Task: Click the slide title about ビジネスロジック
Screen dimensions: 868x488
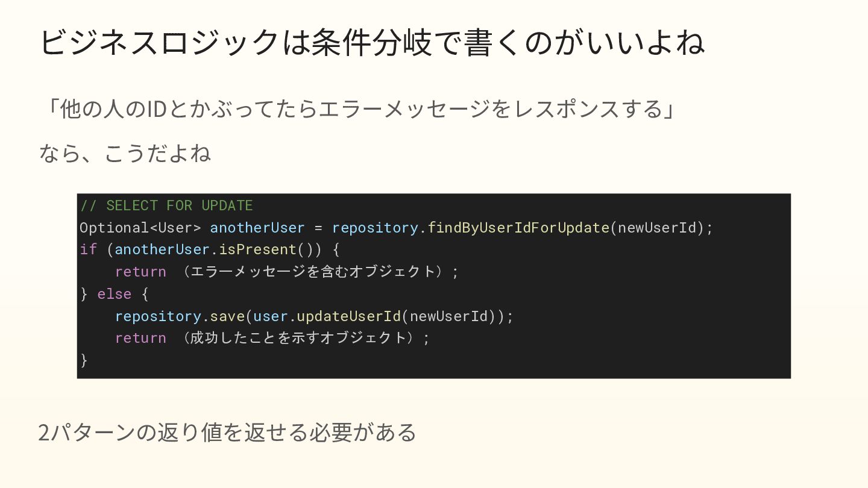Action: click(371, 43)
